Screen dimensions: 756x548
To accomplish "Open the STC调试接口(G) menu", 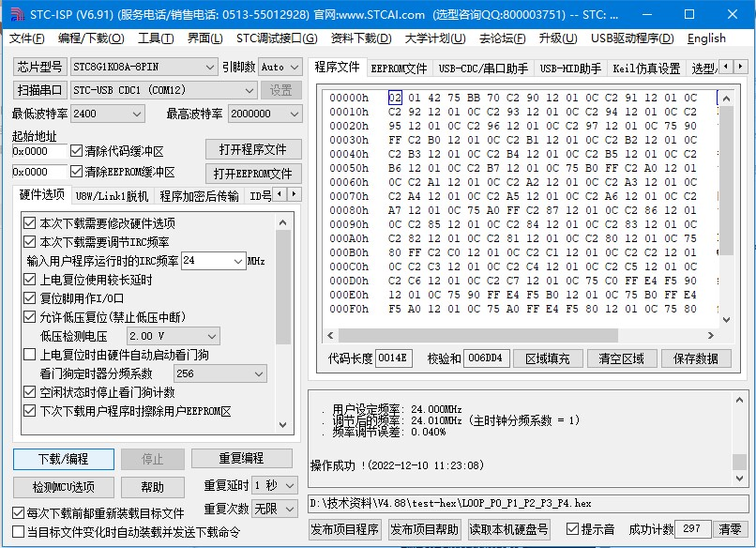I will [277, 38].
